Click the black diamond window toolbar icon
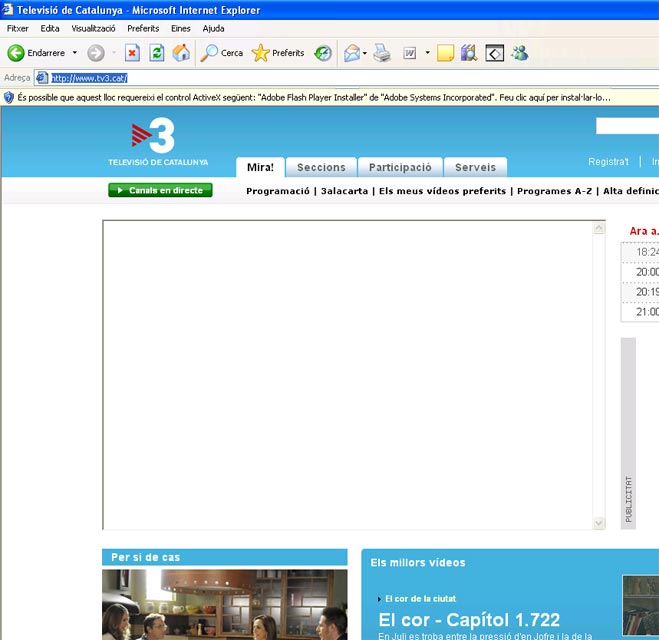 pos(494,53)
